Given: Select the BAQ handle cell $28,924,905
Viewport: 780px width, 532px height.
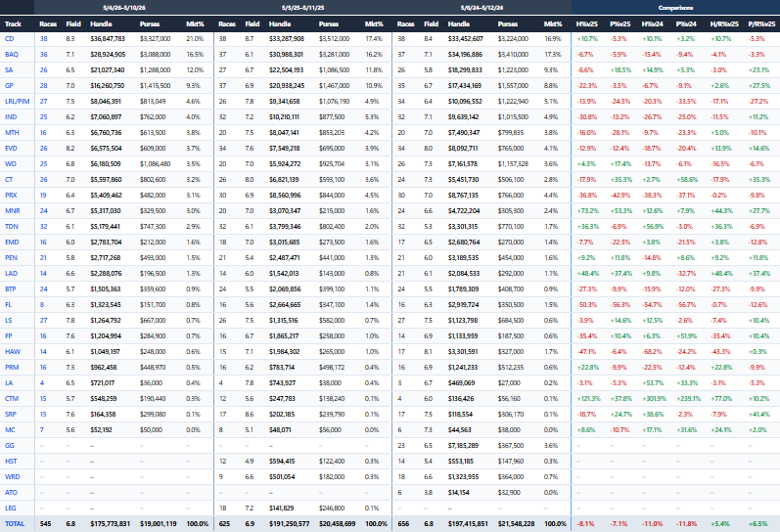Looking at the screenshot, I should tap(108, 55).
